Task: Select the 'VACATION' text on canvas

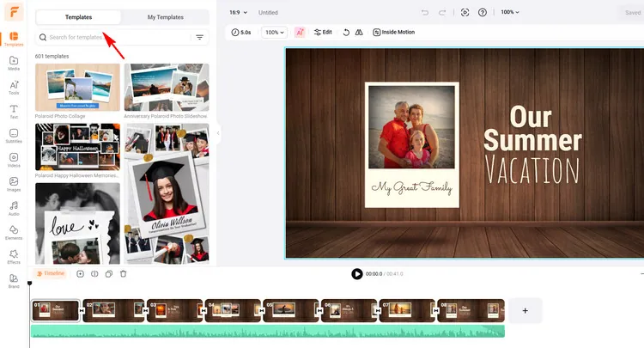Action: point(532,169)
